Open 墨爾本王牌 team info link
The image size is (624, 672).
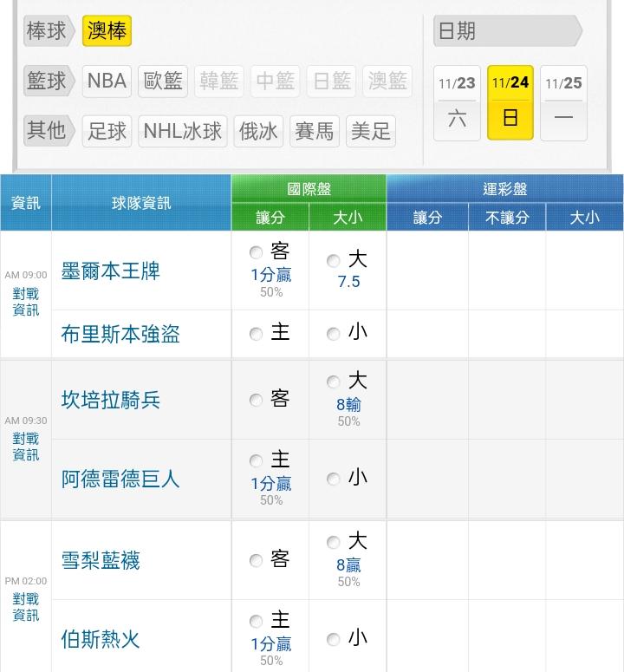click(110, 271)
